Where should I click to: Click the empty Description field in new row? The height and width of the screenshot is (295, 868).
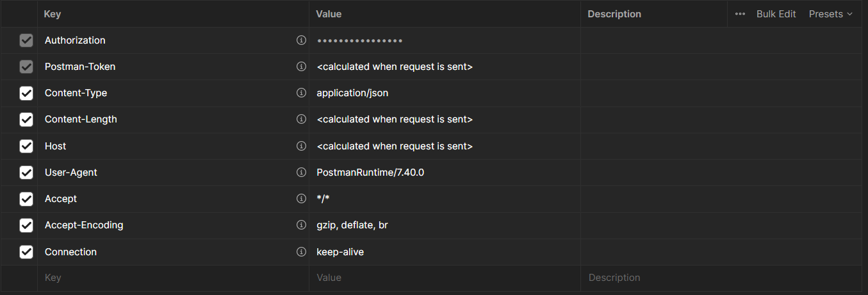tap(717, 278)
